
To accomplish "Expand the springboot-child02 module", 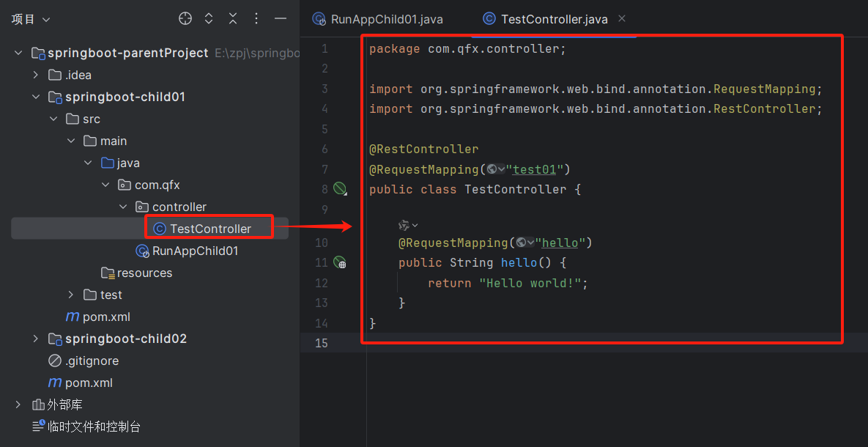I will pyautogui.click(x=35, y=339).
